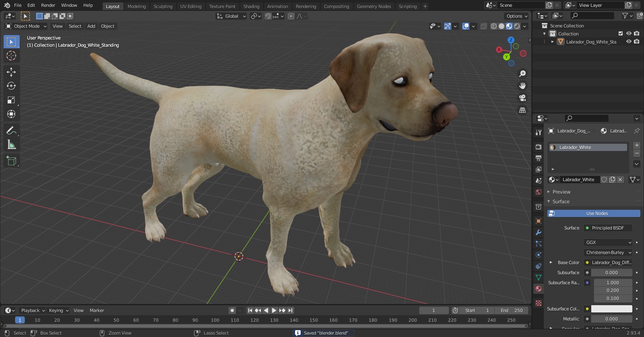Select the Measure tool
This screenshot has width=644, height=337.
tap(11, 145)
